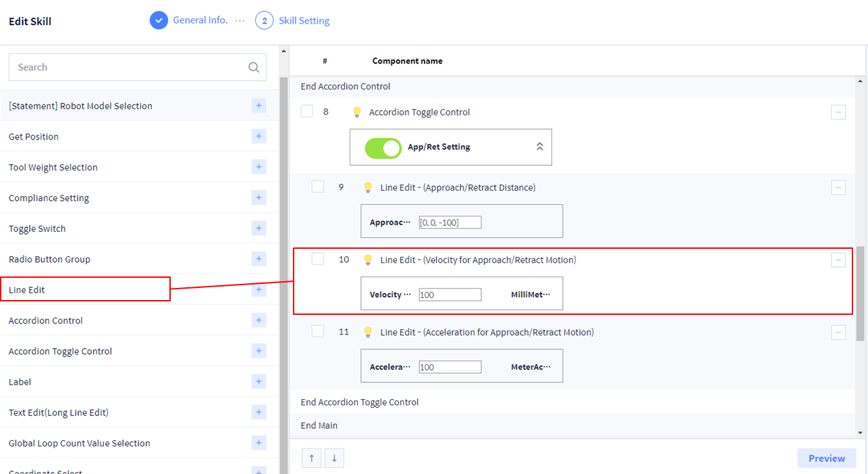868x474 pixels.
Task: Click lightbulb icon on row 10
Action: coord(369,260)
